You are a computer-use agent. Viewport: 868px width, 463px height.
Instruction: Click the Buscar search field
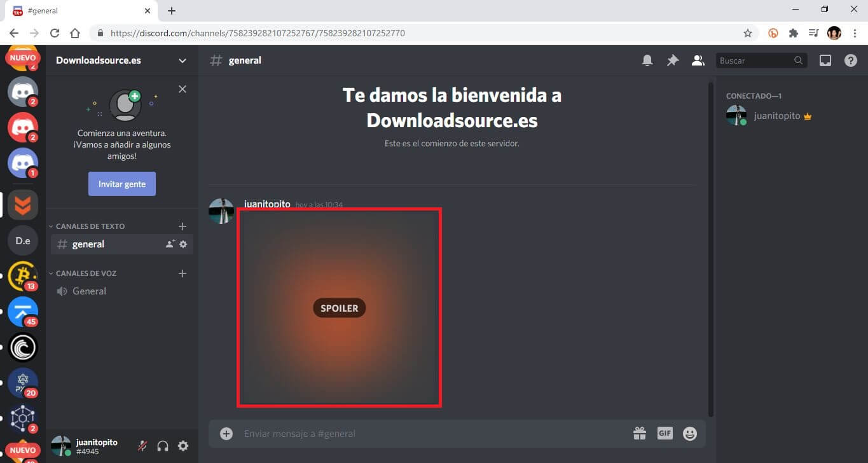[762, 60]
